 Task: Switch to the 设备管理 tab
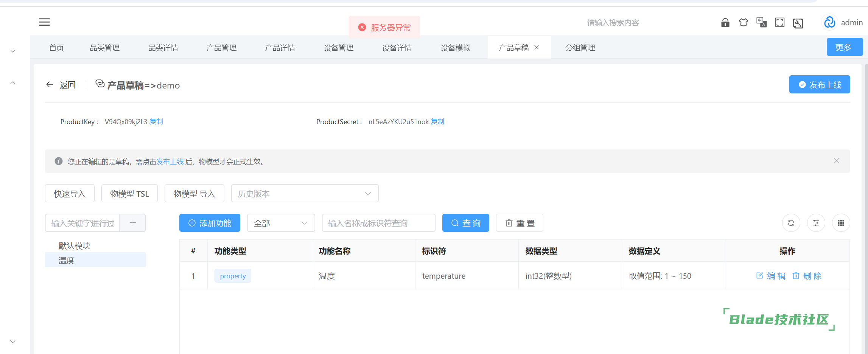pos(338,48)
